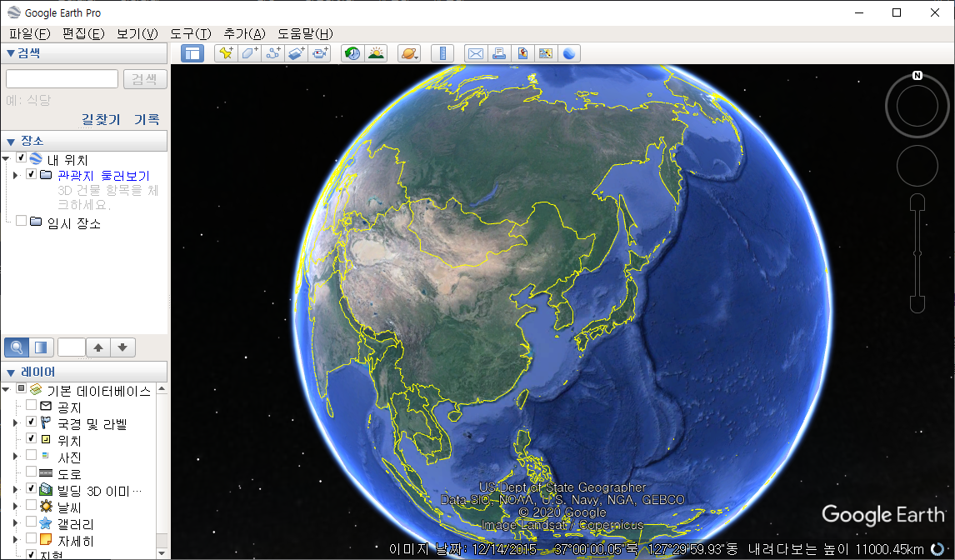Enable the 사진 layer checkbox
Image resolution: width=955 pixels, height=560 pixels.
(31, 455)
